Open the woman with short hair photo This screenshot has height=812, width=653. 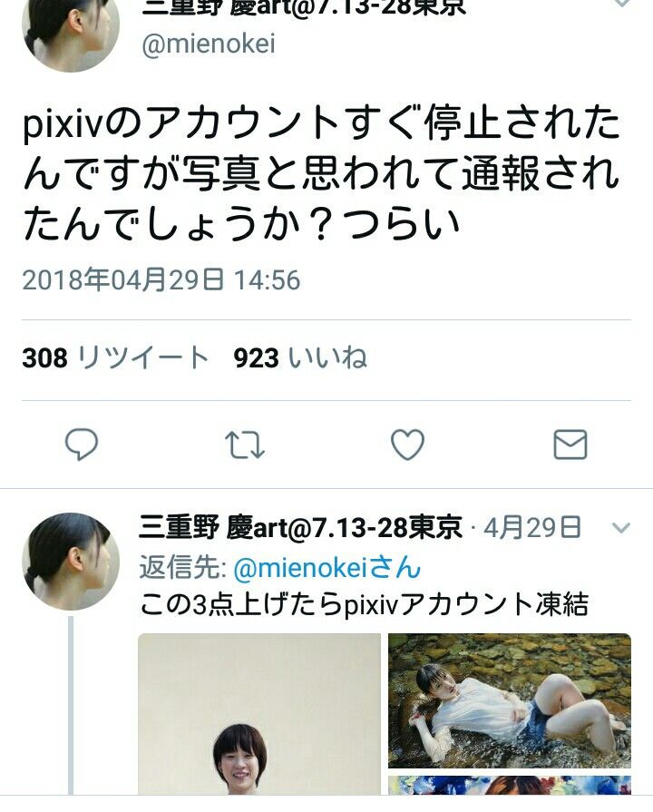pos(258,714)
